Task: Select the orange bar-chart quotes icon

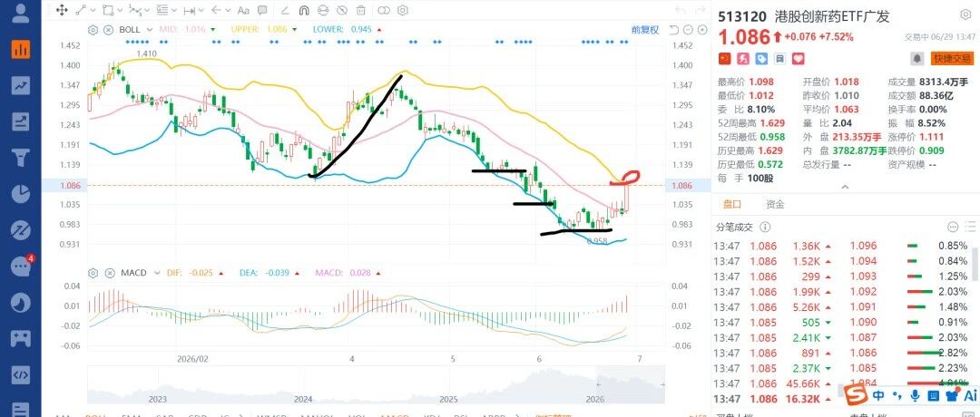Action: tap(20, 49)
